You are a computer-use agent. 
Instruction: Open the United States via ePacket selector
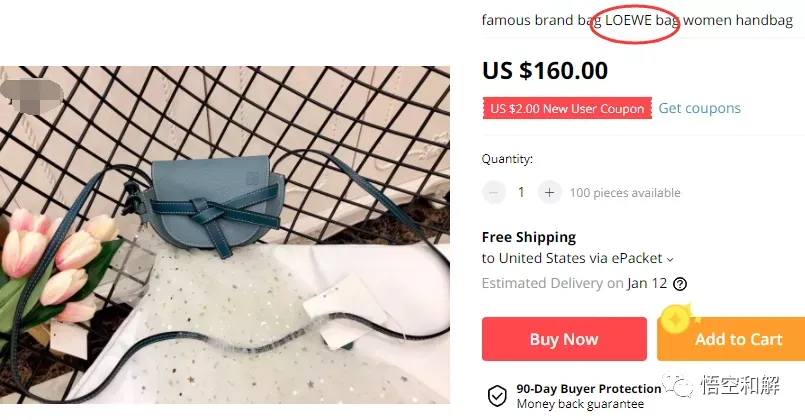577,258
